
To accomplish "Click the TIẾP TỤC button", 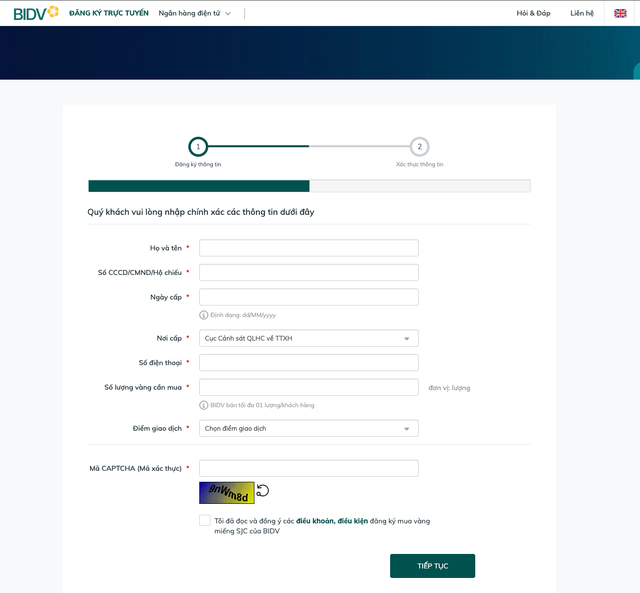I will (433, 566).
